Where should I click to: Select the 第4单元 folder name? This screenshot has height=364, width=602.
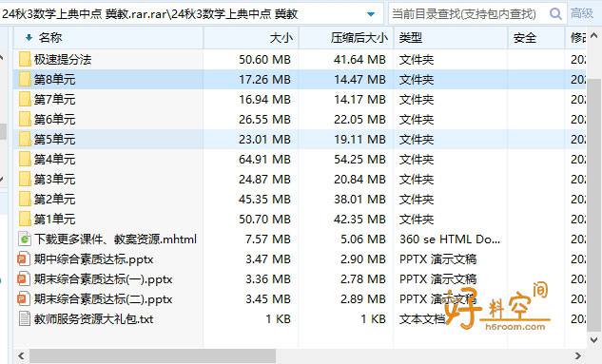[54, 159]
